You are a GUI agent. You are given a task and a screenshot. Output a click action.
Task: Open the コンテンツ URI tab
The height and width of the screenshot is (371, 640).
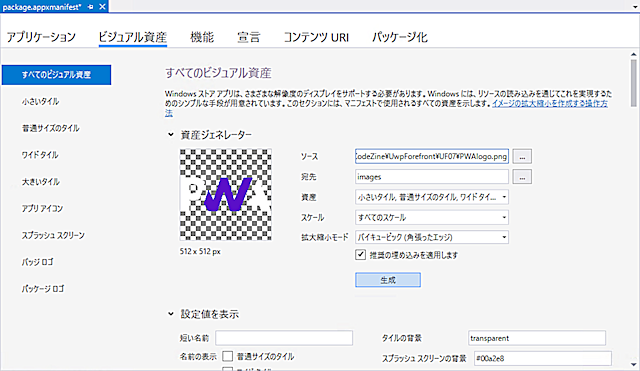[316, 37]
